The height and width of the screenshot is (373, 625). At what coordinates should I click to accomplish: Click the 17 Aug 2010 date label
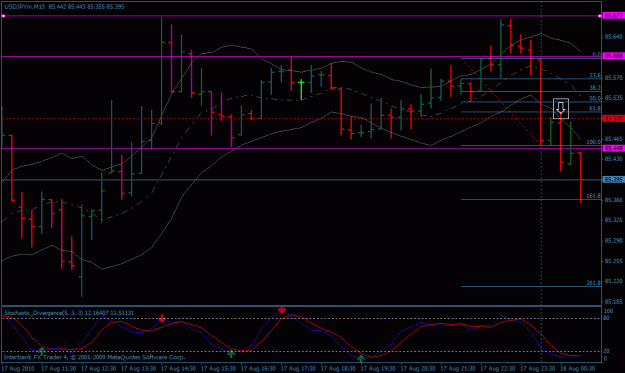coord(18,369)
